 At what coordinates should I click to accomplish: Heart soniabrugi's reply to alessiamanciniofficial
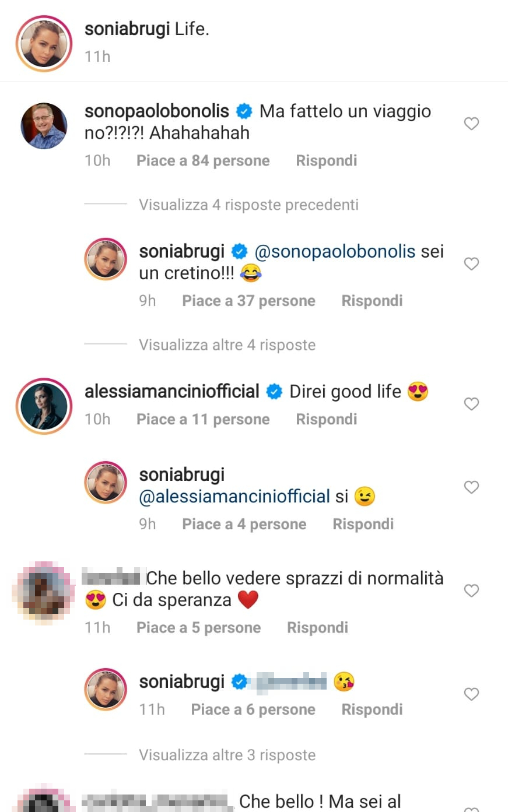point(471,487)
